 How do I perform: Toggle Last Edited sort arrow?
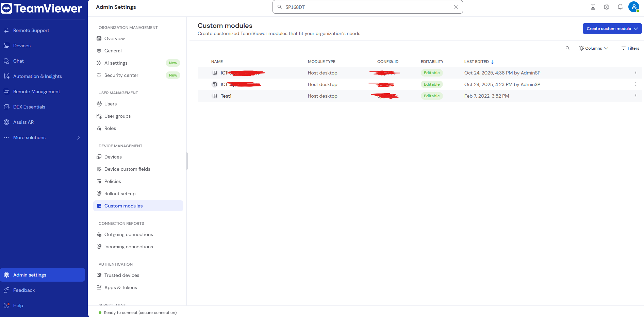click(492, 62)
